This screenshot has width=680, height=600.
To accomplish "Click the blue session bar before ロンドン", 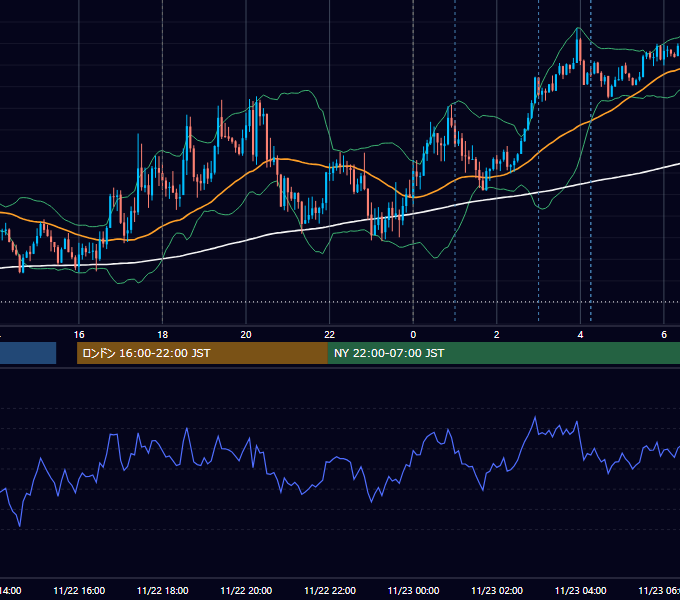I will click(28, 353).
